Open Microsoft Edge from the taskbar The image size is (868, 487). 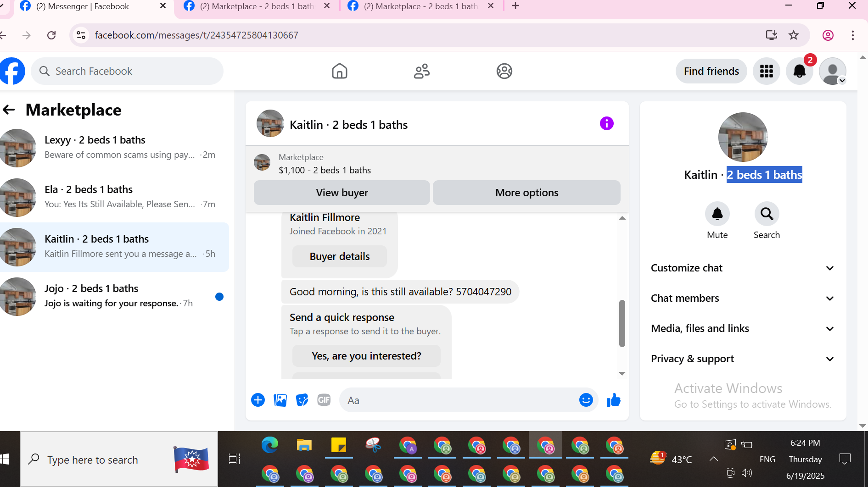click(270, 445)
